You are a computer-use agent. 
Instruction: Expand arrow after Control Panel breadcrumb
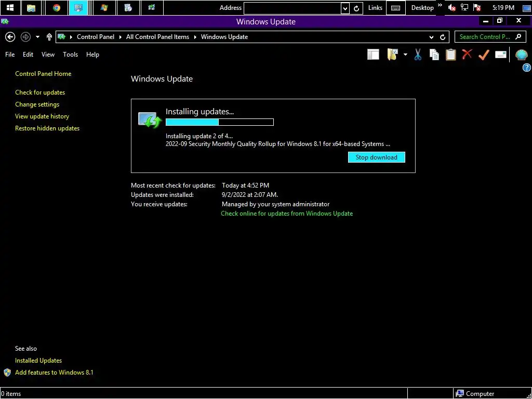[x=120, y=37]
